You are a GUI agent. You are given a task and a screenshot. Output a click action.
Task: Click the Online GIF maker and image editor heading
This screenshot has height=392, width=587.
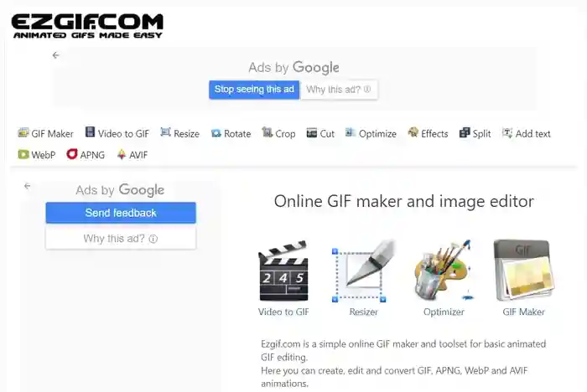click(404, 202)
